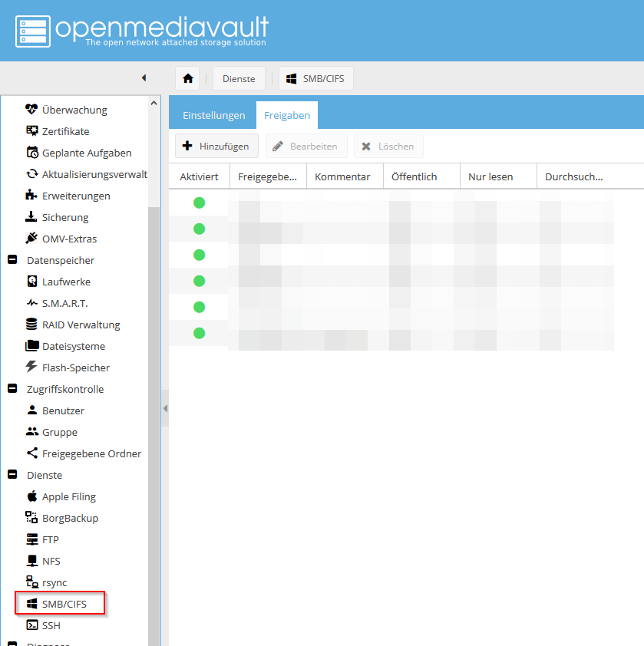Image resolution: width=644 pixels, height=646 pixels.
Task: Navigate to home via breadcrumb house icon
Action: pos(187,77)
